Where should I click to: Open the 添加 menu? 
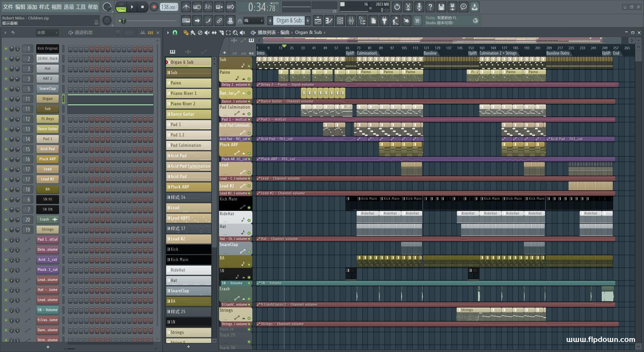tap(32, 7)
